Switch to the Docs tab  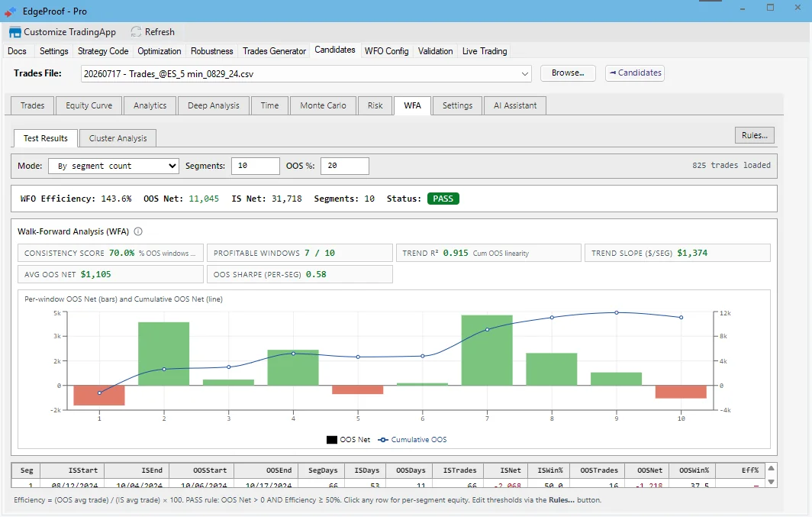point(17,50)
